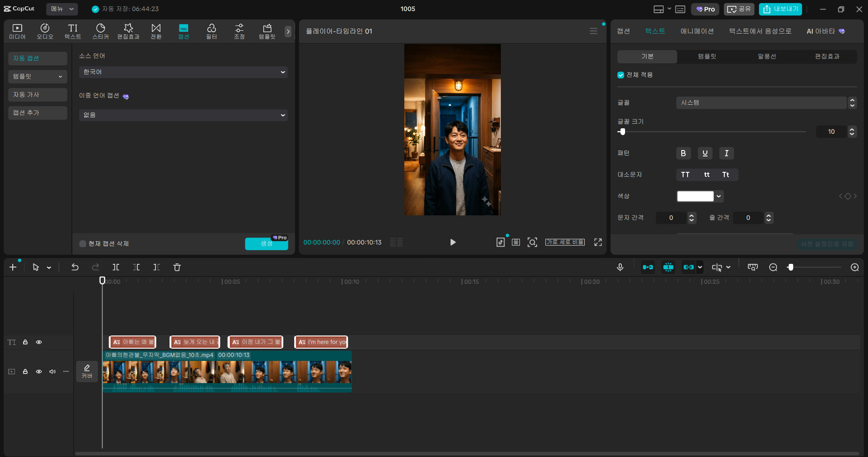Click the 공유 share button
The image size is (868, 457).
coord(739,9)
